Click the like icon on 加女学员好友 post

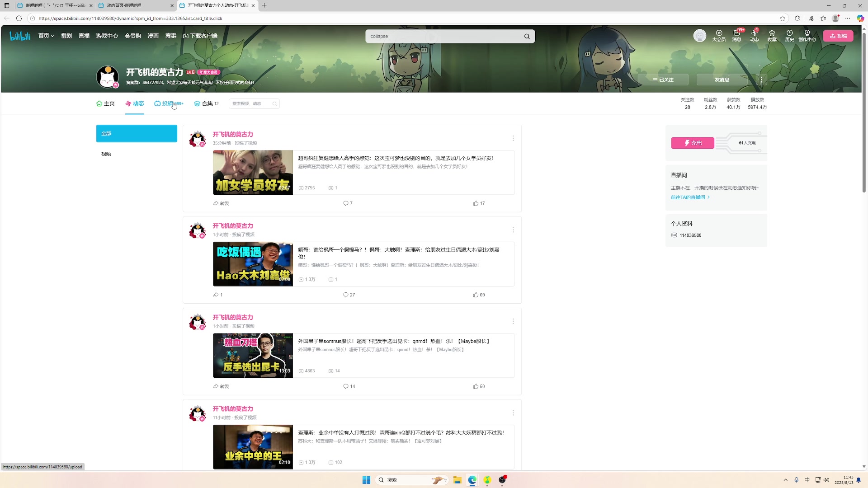coord(476,203)
